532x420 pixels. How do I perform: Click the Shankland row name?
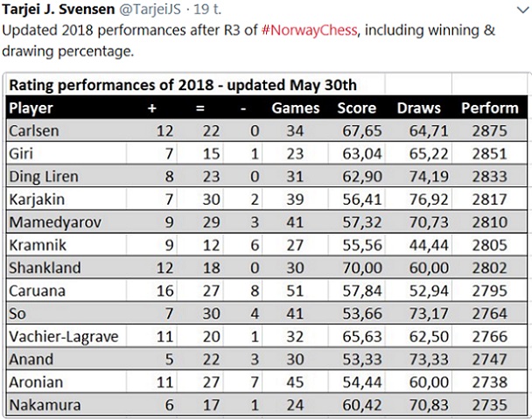pos(44,268)
